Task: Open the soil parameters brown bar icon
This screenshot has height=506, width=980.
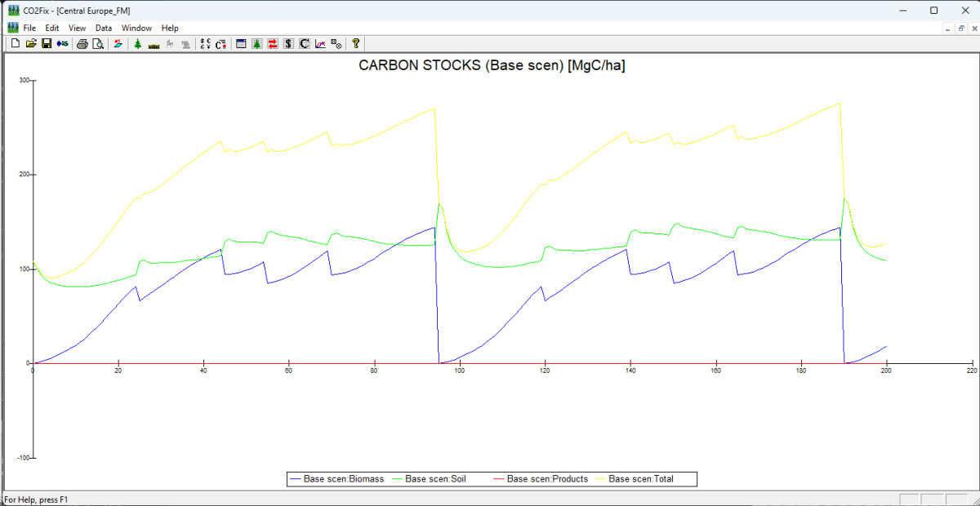Action: [x=154, y=45]
